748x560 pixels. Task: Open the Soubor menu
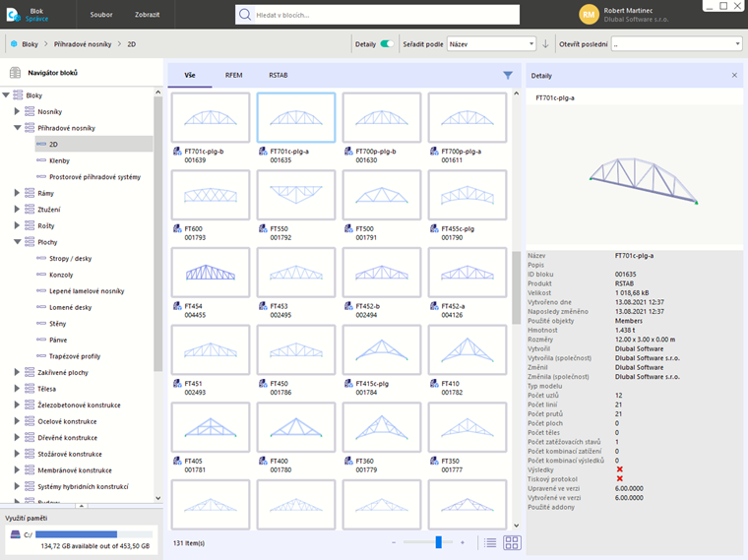(x=101, y=15)
